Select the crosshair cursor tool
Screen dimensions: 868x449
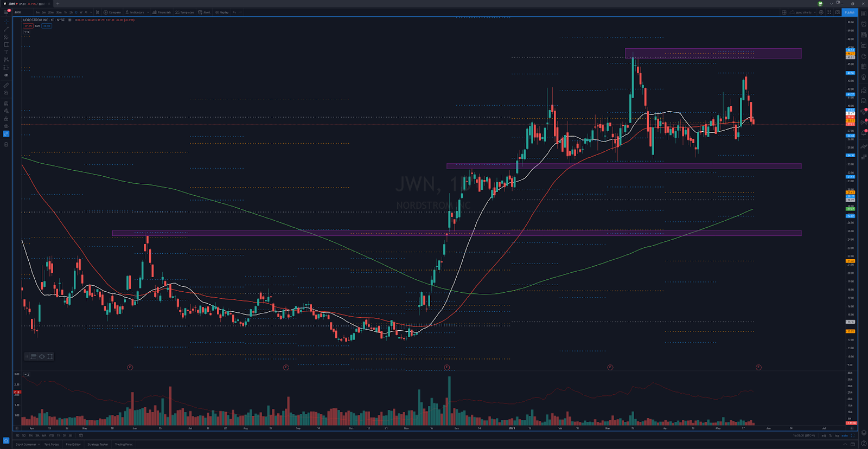coord(6,22)
